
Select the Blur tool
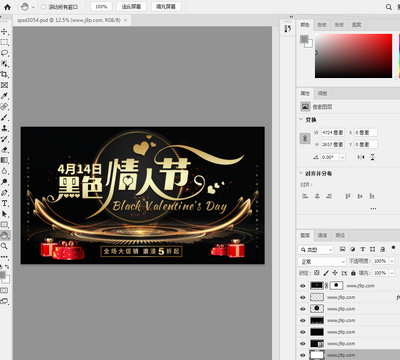pos(4,171)
